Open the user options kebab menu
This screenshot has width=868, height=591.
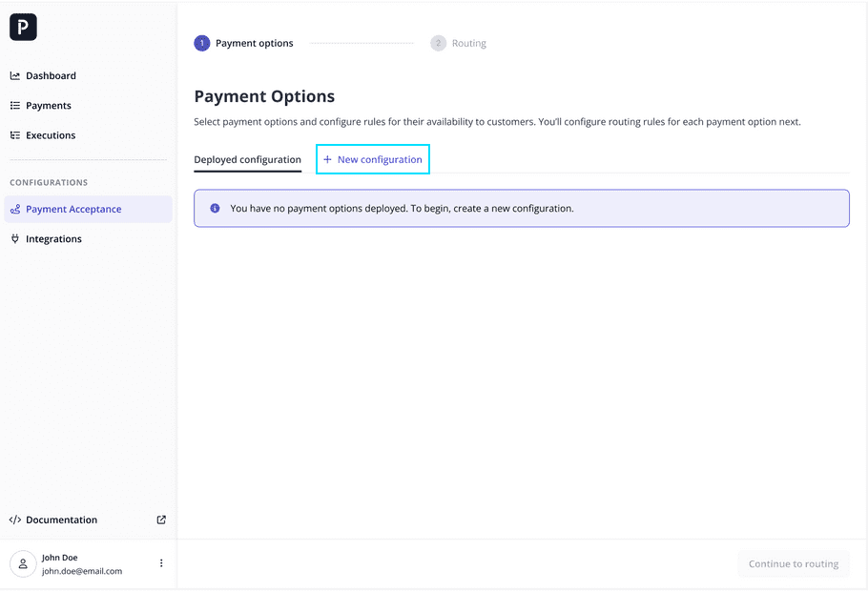[161, 563]
